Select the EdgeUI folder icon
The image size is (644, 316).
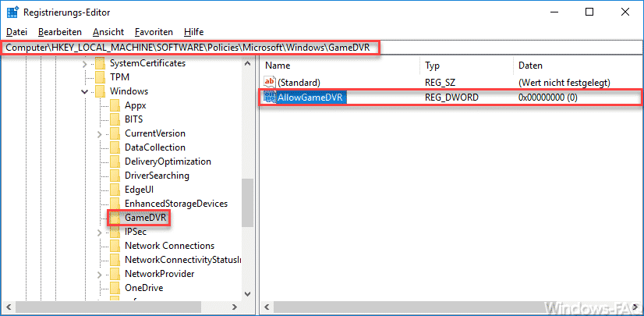(x=115, y=190)
